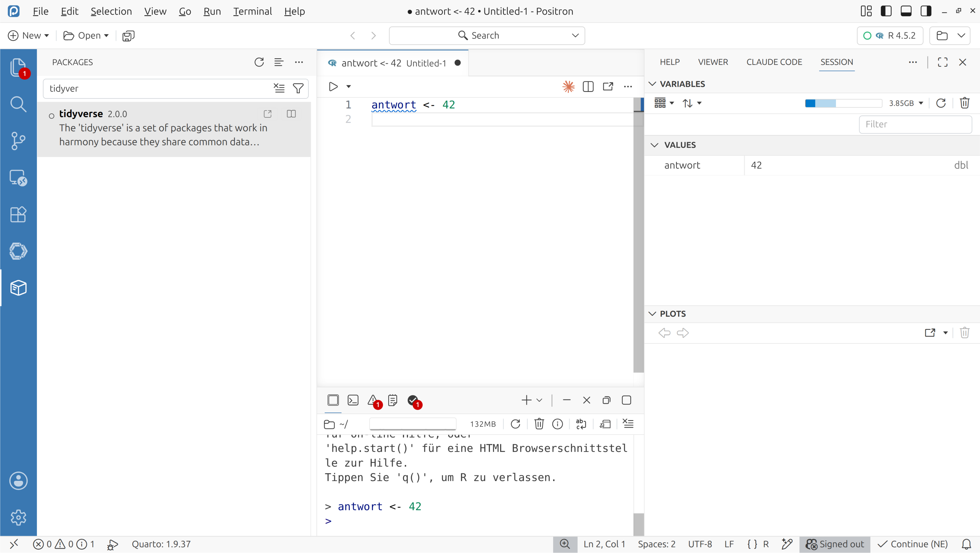The image size is (980, 553).
Task: Toggle word wrap in console
Action: (581, 424)
